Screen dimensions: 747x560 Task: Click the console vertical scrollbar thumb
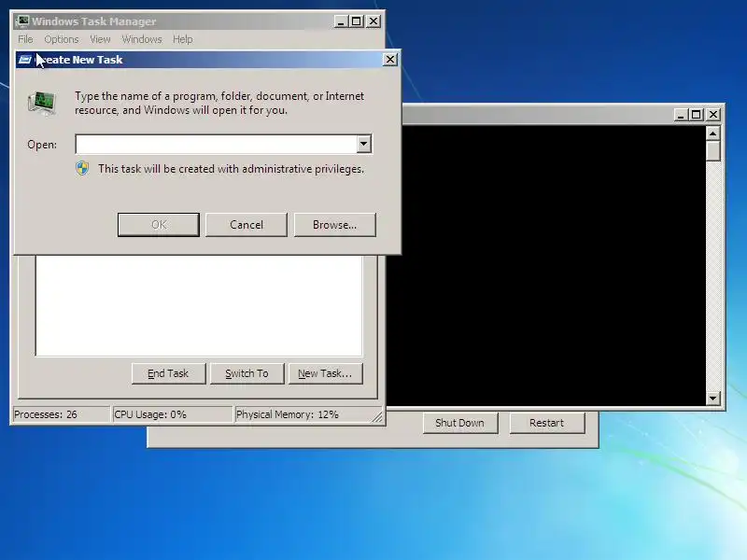coord(712,151)
